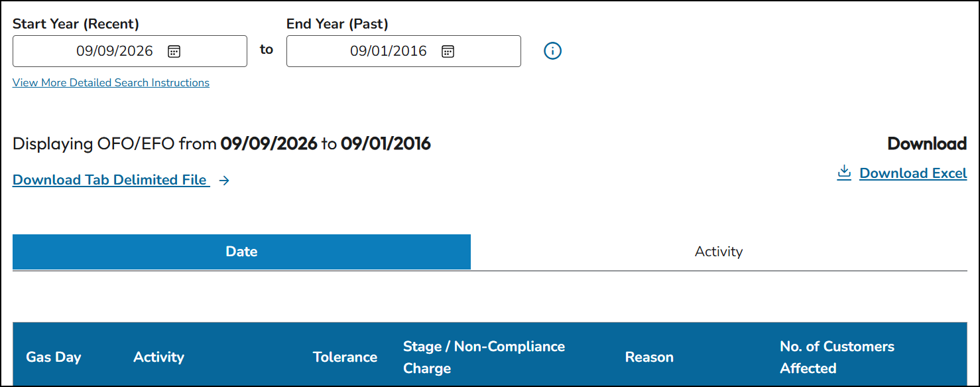This screenshot has height=387, width=980.
Task: Click the Start Year (Recent) label
Action: [x=76, y=24]
